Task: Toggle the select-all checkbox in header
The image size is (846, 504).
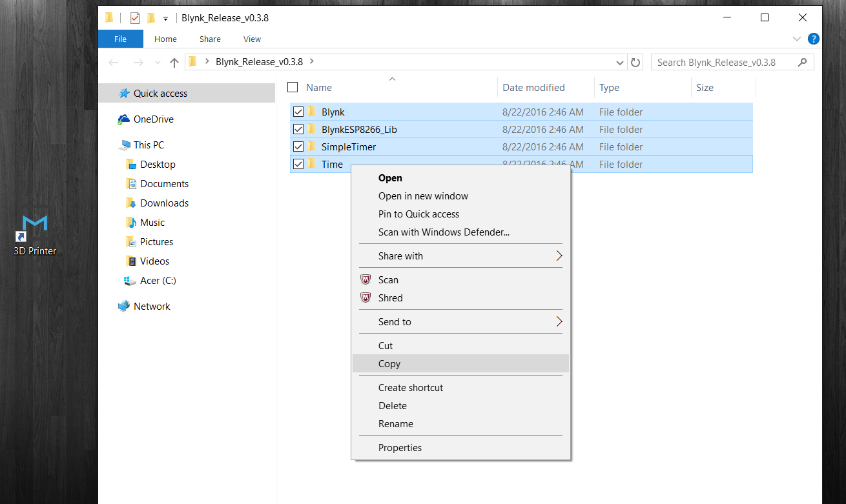Action: tap(293, 88)
